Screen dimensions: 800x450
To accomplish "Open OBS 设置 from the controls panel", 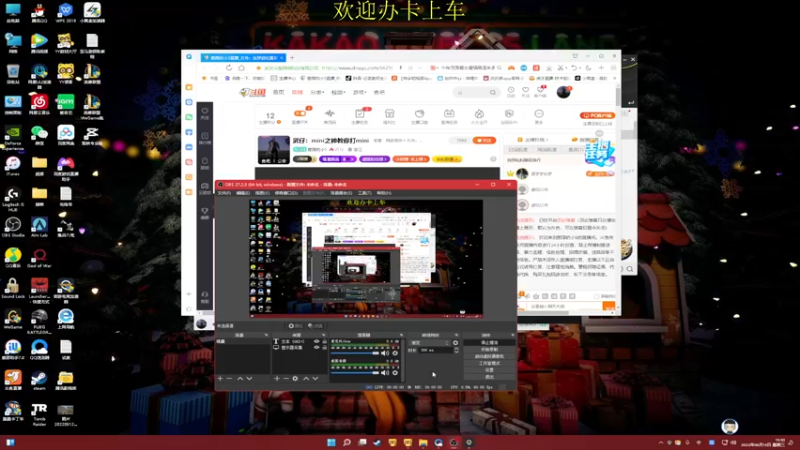I will tap(489, 370).
